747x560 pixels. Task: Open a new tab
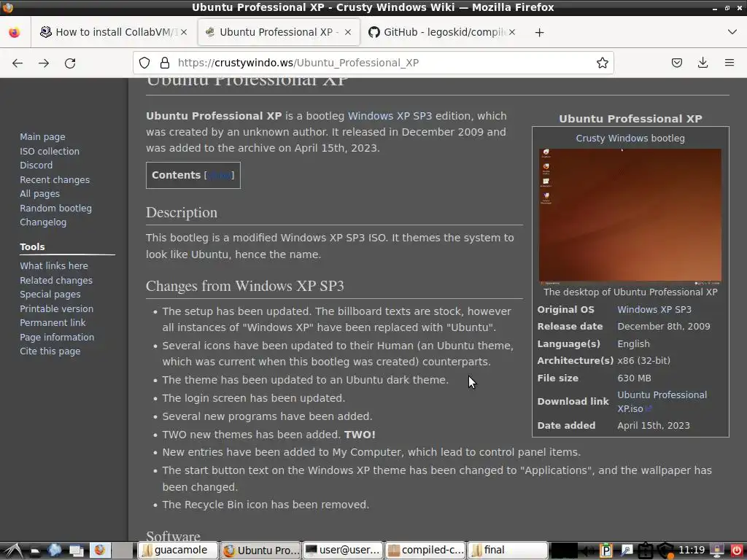[539, 32]
